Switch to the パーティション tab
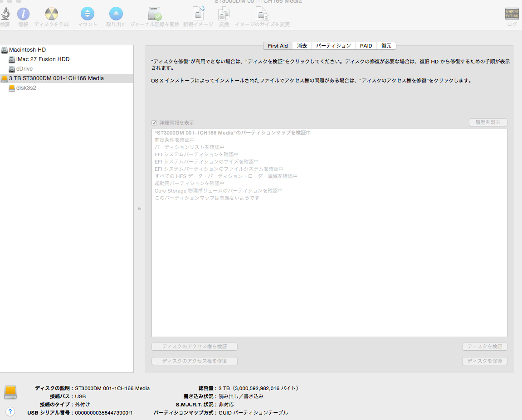Viewport: 522px width, 420px height. pos(333,46)
